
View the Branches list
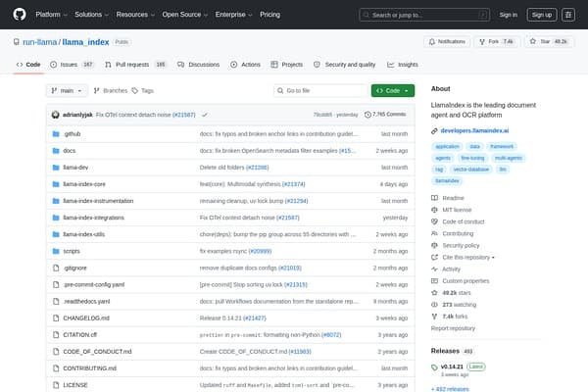point(111,91)
